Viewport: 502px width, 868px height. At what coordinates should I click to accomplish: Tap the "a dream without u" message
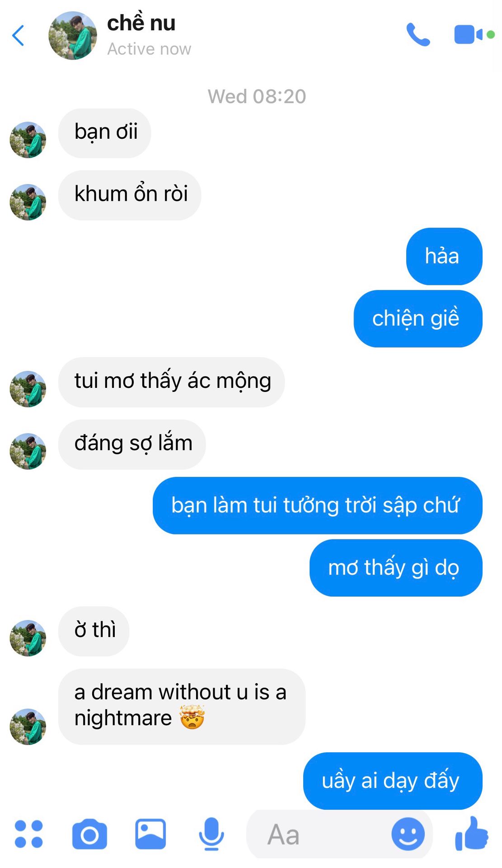coord(182,707)
